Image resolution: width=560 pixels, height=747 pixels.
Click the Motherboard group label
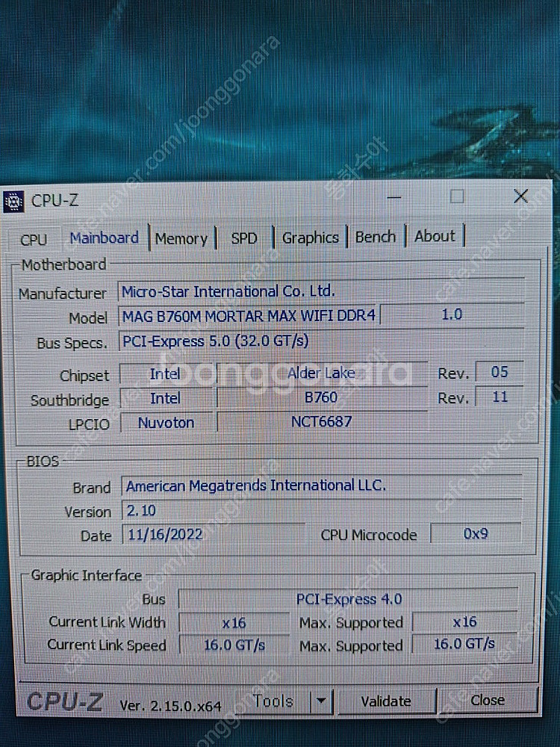pyautogui.click(x=63, y=264)
